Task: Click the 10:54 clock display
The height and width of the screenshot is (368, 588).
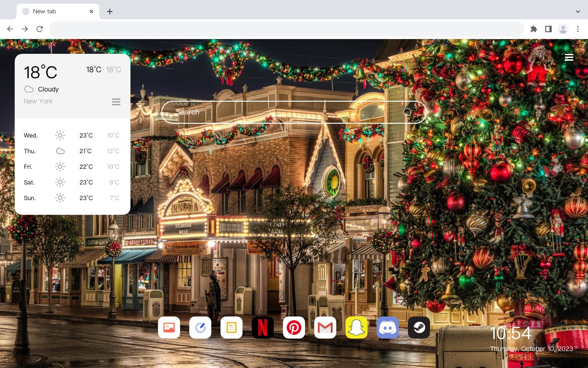Action: (510, 333)
